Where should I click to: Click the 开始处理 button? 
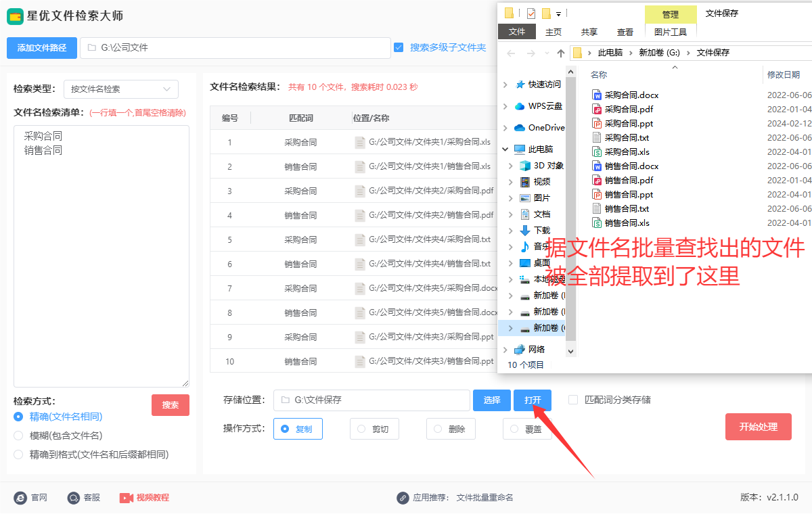(759, 427)
